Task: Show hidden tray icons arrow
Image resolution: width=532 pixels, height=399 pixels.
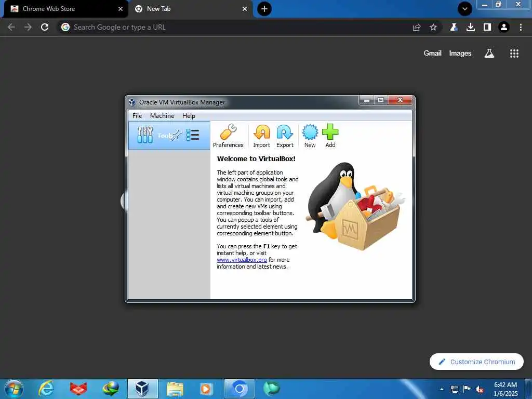Action: tap(442, 389)
